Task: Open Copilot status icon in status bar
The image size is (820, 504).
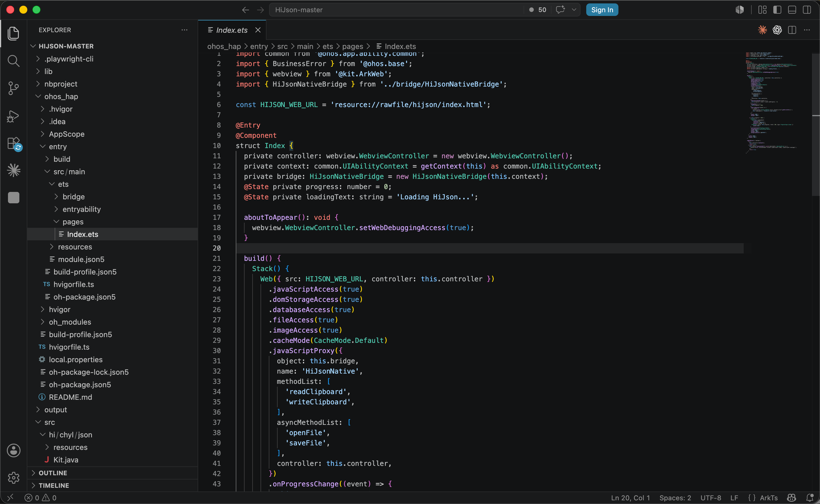Action: tap(791, 498)
